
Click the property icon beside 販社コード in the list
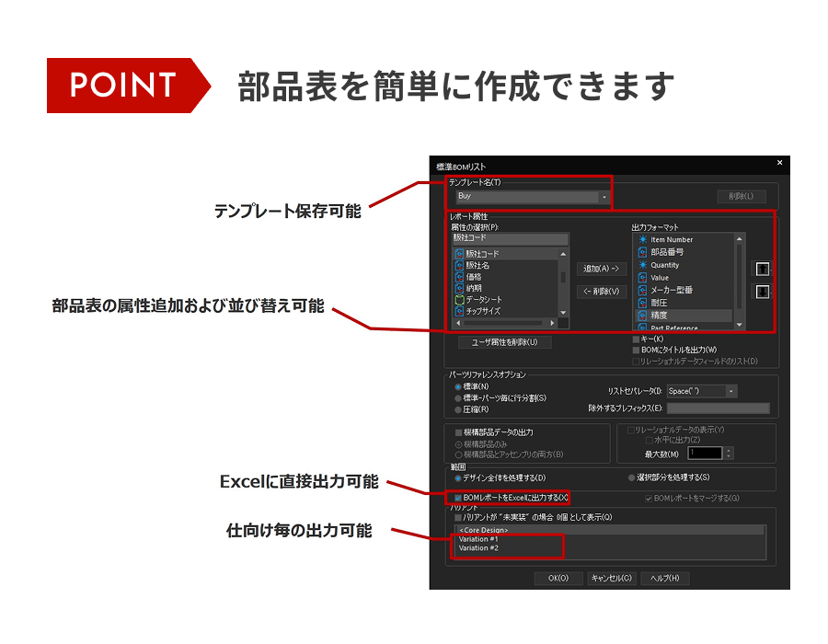(459, 254)
